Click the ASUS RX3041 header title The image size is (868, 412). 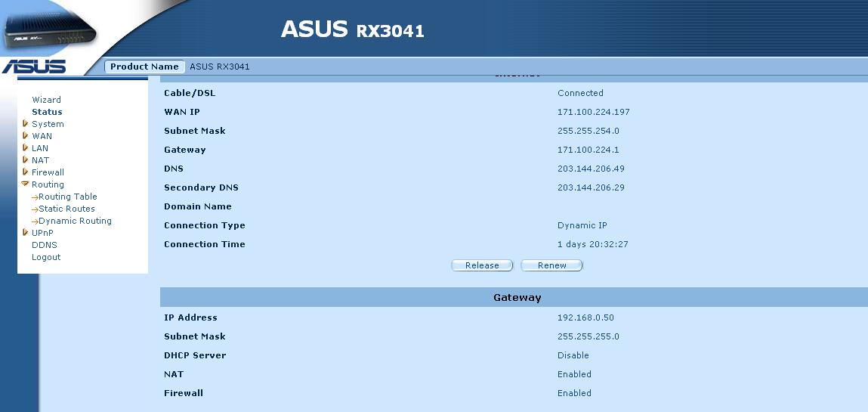[x=353, y=29]
